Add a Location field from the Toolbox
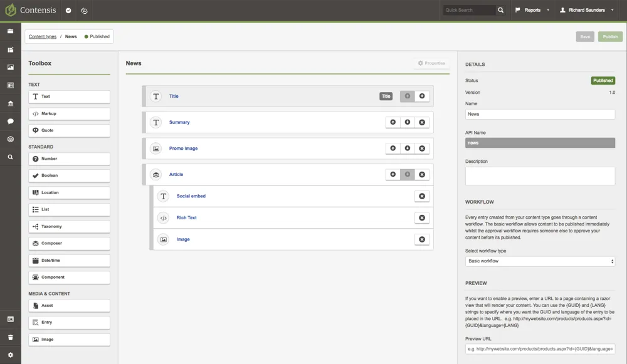The height and width of the screenshot is (364, 627). pos(69,192)
